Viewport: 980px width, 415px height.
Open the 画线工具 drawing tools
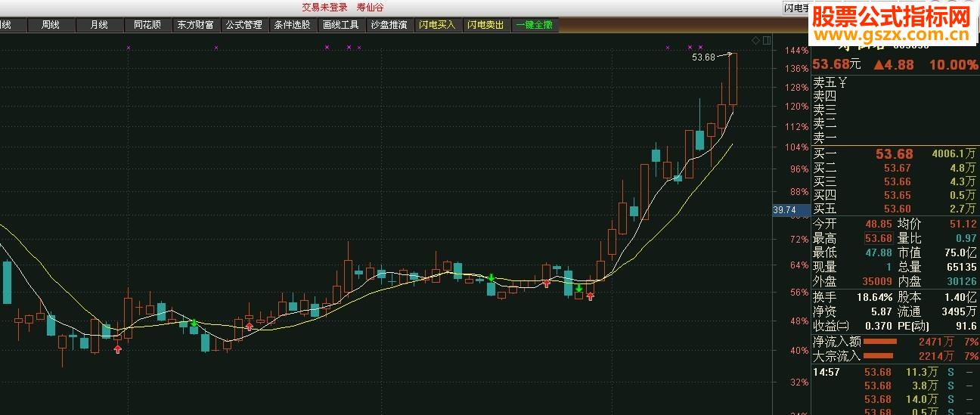[340, 25]
